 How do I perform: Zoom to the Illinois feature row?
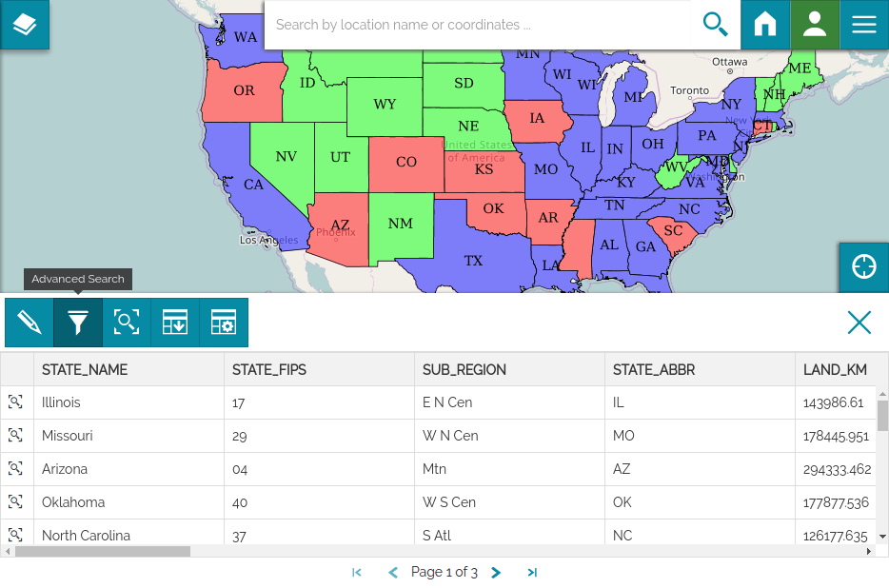16,402
